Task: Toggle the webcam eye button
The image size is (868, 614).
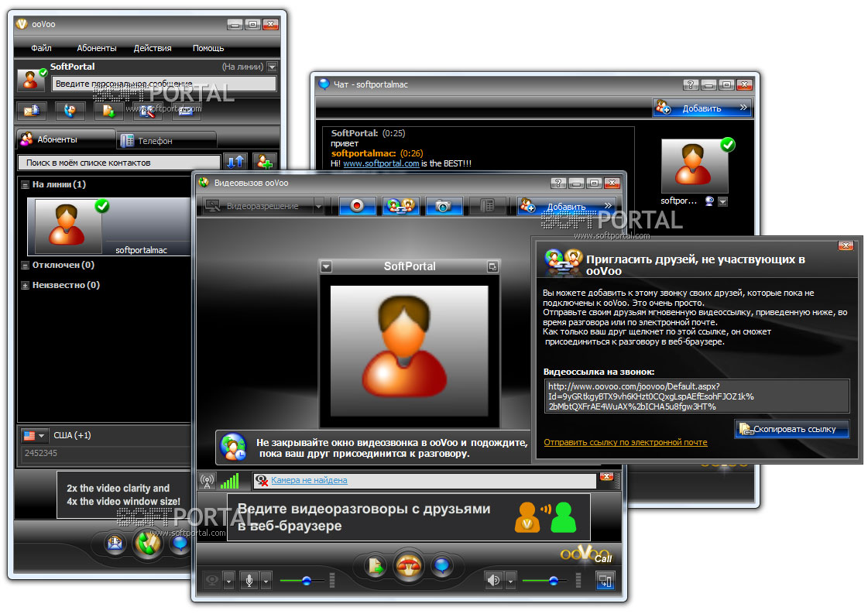Action: point(212,580)
